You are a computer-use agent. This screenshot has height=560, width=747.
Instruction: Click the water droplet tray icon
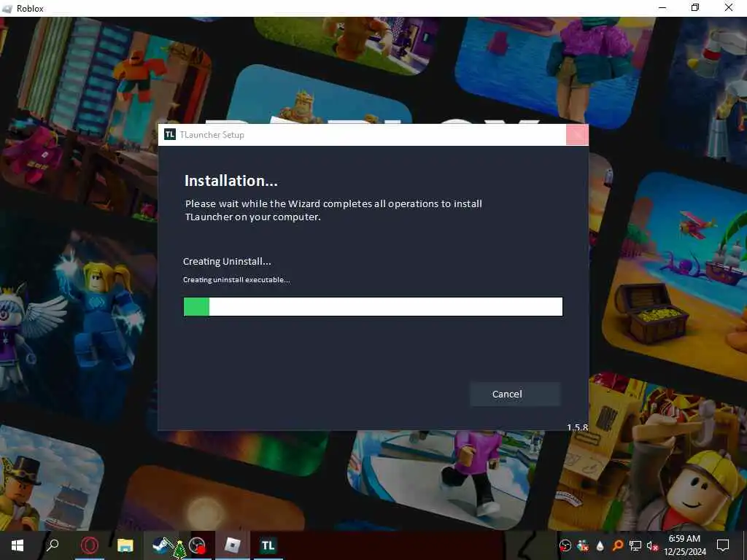[600, 545]
